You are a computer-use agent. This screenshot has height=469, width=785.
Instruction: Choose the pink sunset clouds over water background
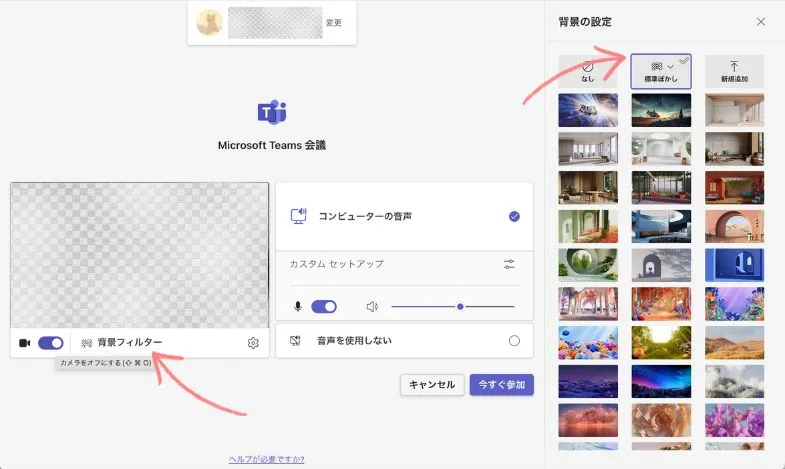(588, 420)
